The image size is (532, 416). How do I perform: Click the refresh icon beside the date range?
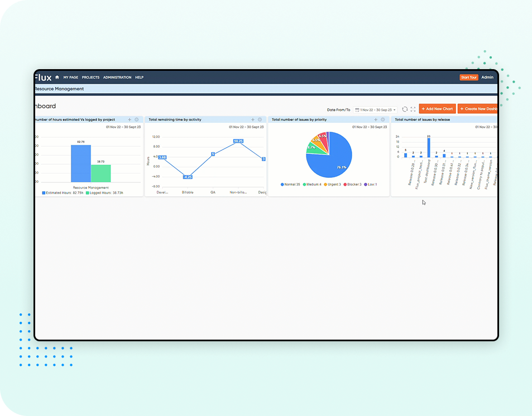click(405, 109)
